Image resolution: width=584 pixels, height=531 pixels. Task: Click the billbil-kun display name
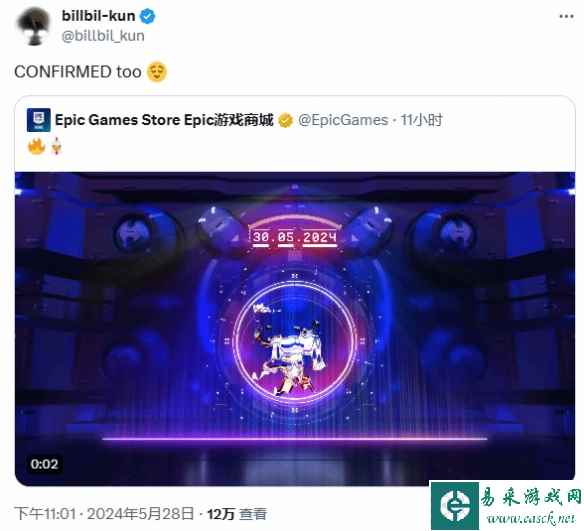(x=98, y=16)
